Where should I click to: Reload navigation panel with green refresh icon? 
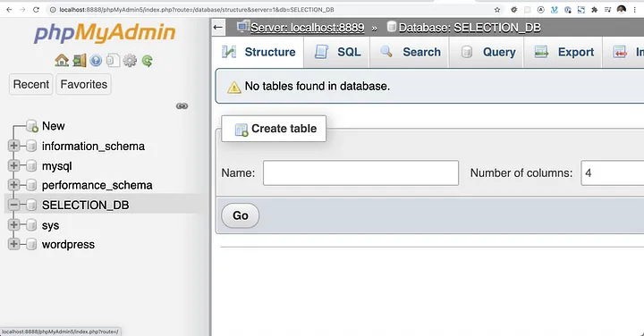(x=147, y=61)
